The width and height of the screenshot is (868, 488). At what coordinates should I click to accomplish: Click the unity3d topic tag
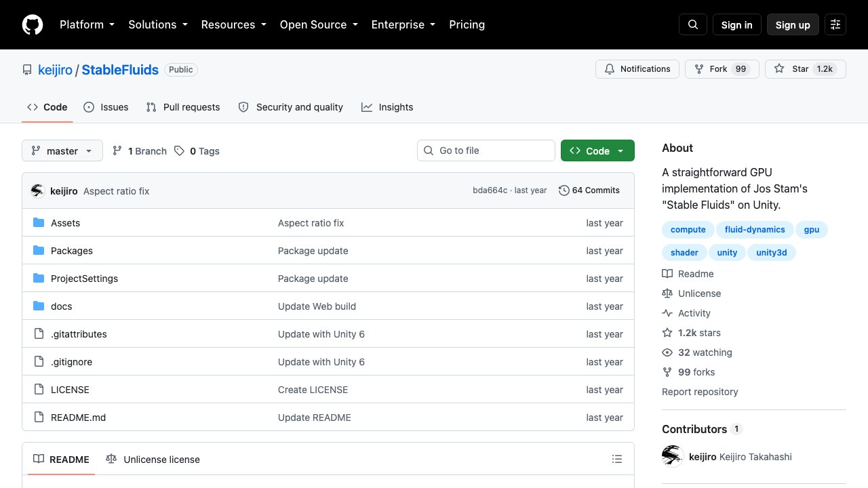(772, 253)
